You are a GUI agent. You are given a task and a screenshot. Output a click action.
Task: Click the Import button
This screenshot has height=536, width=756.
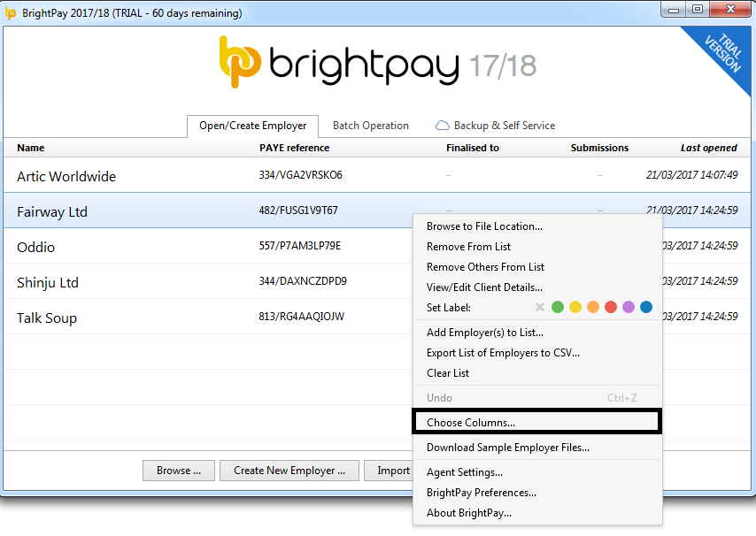389,471
